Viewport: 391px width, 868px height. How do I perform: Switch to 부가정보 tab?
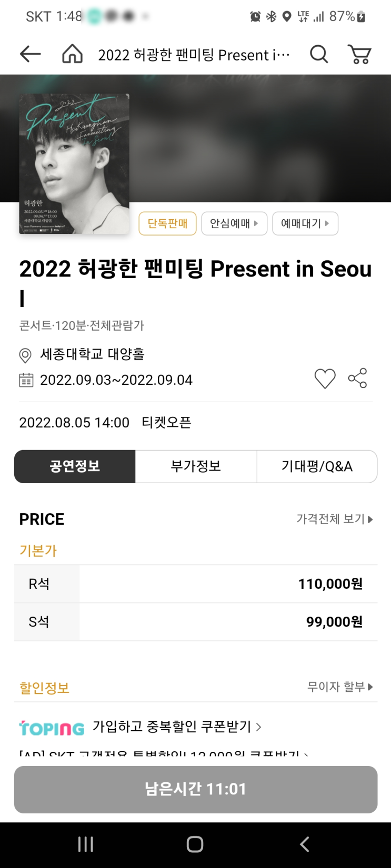(x=196, y=466)
